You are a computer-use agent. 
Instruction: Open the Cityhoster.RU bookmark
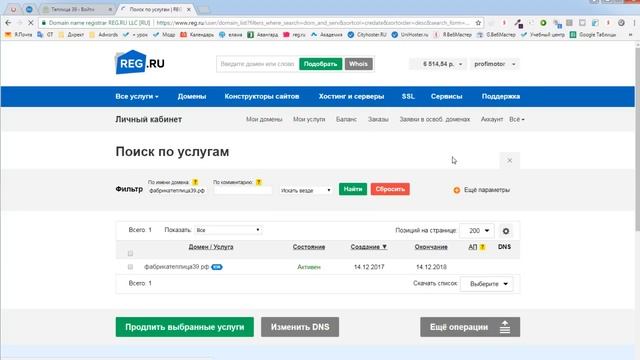pyautogui.click(x=367, y=35)
